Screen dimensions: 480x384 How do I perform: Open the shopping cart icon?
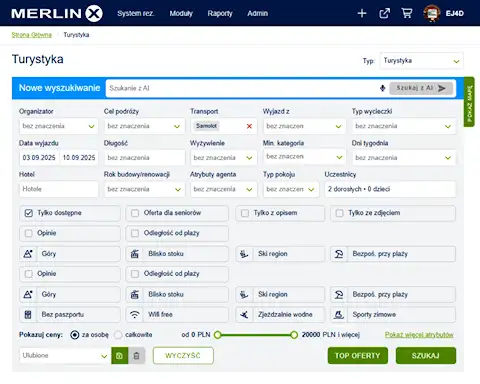407,13
